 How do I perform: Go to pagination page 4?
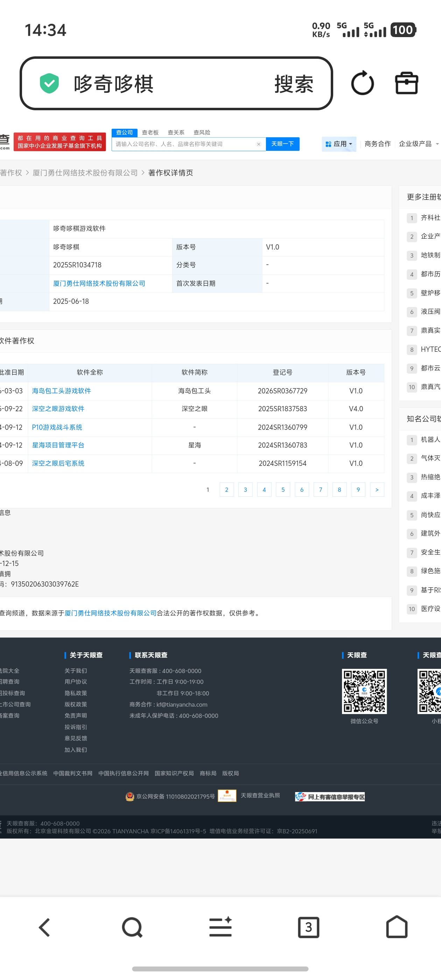click(x=264, y=490)
